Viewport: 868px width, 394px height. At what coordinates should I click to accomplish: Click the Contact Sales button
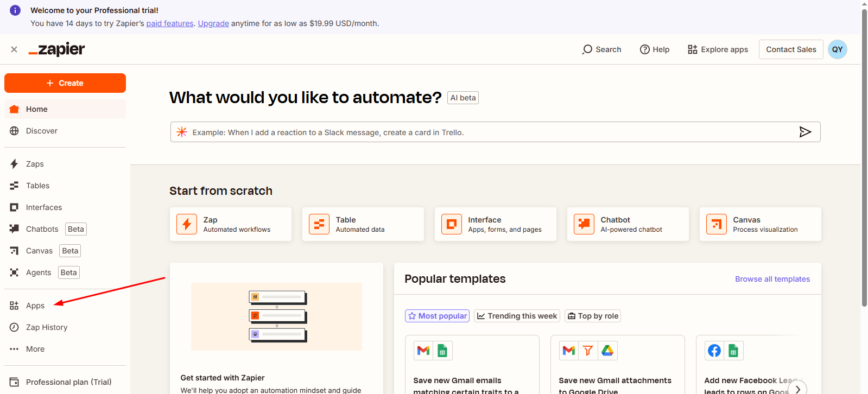791,49
